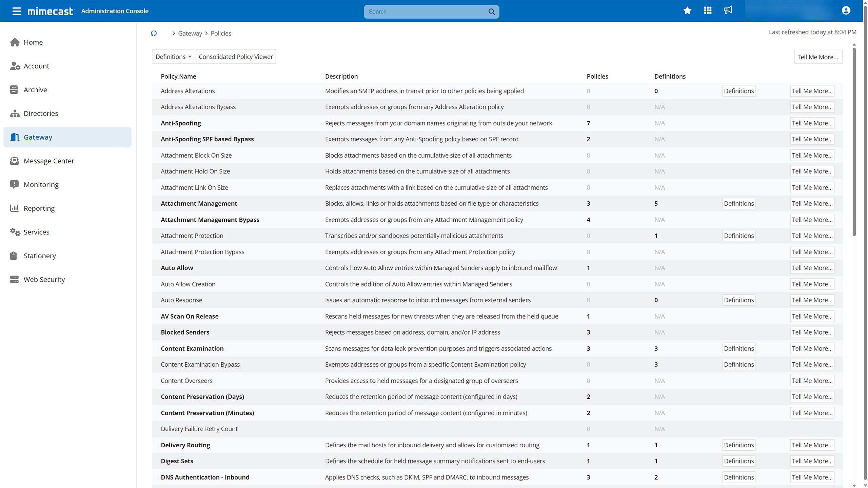Click the search magnifier icon
This screenshot has width=868, height=488.
point(491,12)
